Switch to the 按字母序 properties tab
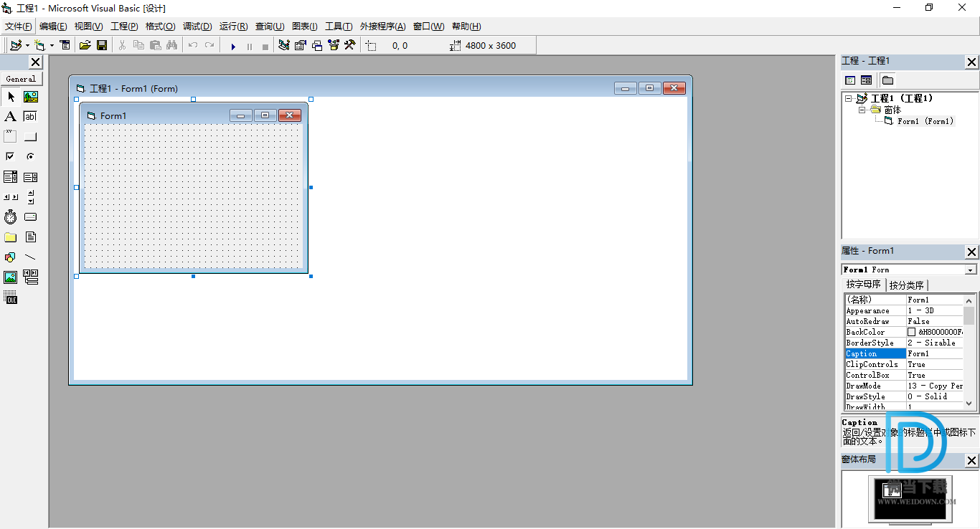The height and width of the screenshot is (529, 980). 863,285
